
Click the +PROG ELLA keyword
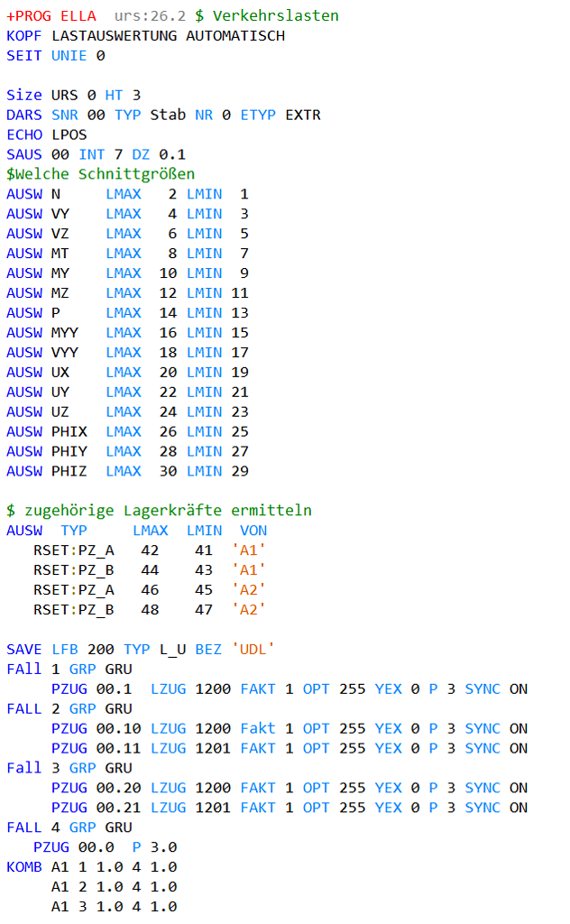coord(51,16)
